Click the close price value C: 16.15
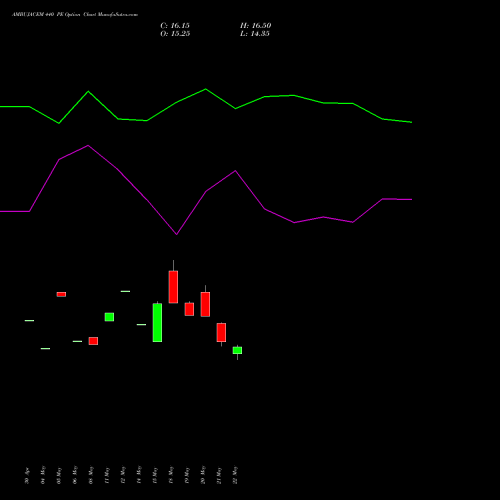500x500 pixels. coord(175,26)
